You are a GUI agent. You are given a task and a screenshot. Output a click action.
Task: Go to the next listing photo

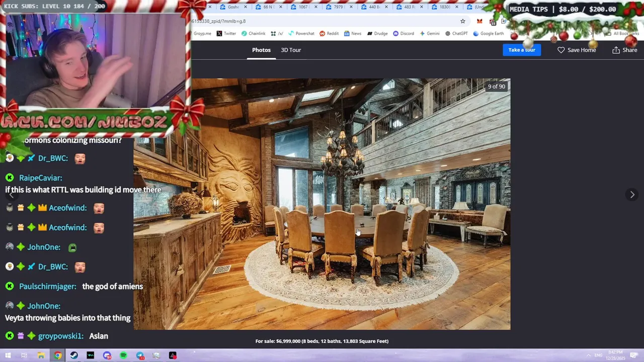click(x=632, y=195)
